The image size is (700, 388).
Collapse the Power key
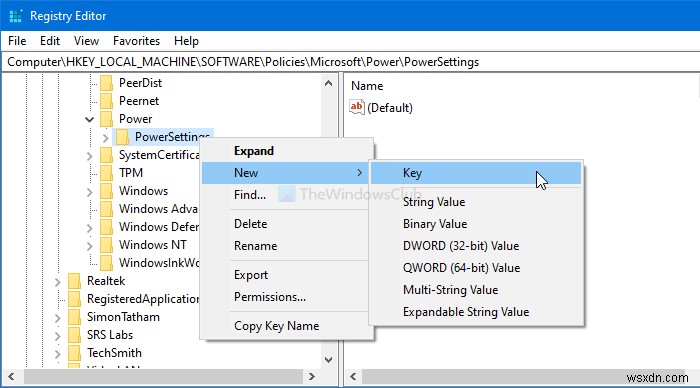click(90, 120)
